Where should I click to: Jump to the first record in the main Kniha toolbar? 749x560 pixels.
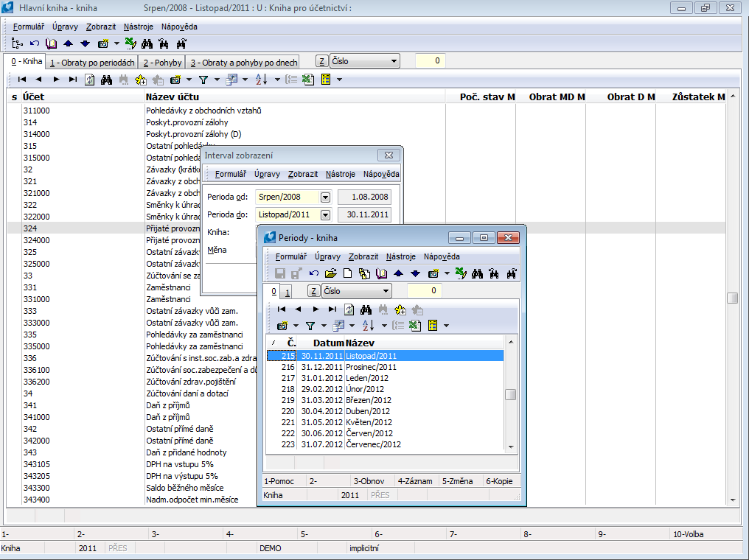pos(21,80)
